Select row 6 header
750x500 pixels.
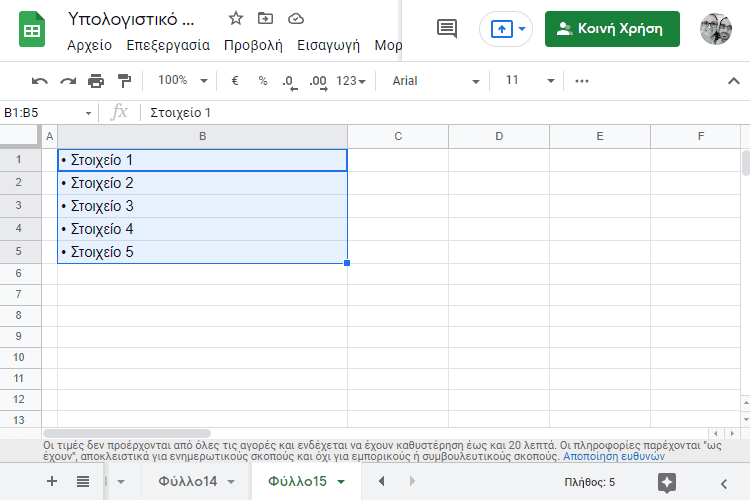click(x=19, y=273)
